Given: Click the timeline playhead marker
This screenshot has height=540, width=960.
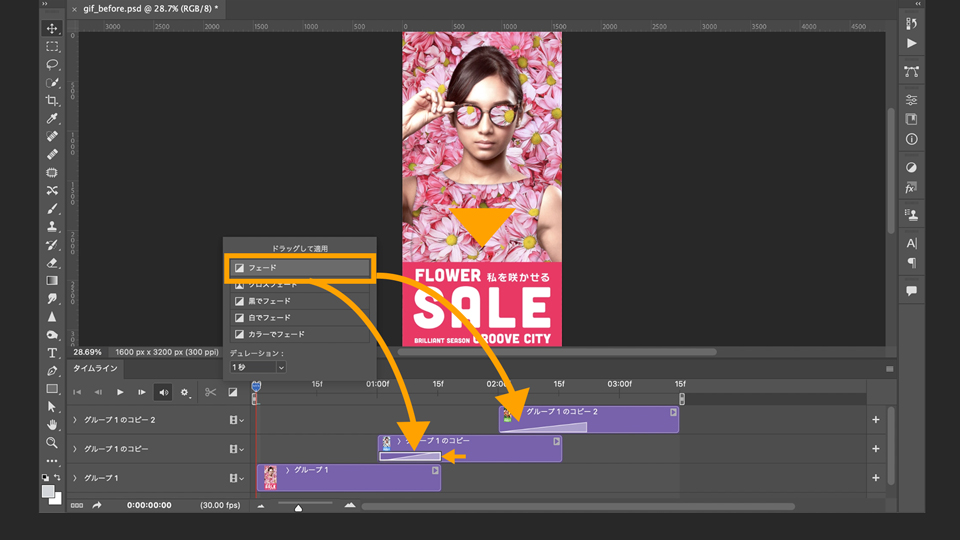Looking at the screenshot, I should click(x=256, y=386).
